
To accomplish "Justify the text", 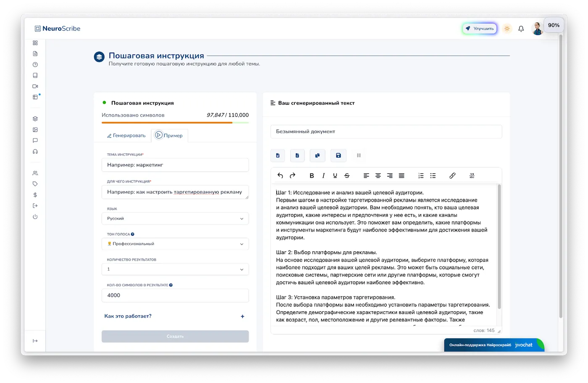I will (x=402, y=176).
